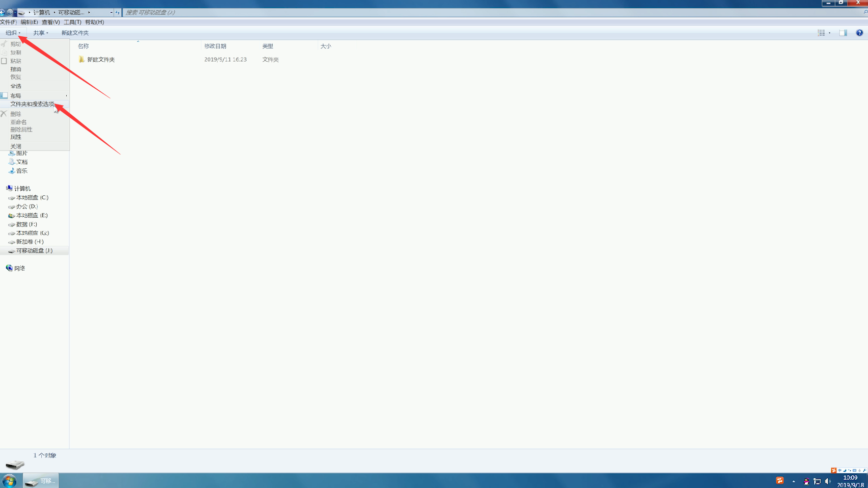Viewport: 868px width, 488px height.
Task: Expand the 布局 submenu
Action: click(x=34, y=96)
